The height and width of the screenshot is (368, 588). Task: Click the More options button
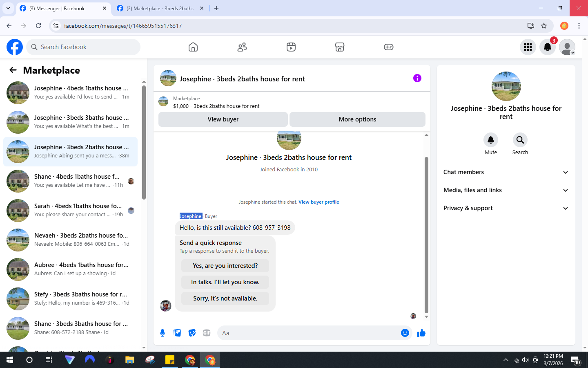click(357, 119)
